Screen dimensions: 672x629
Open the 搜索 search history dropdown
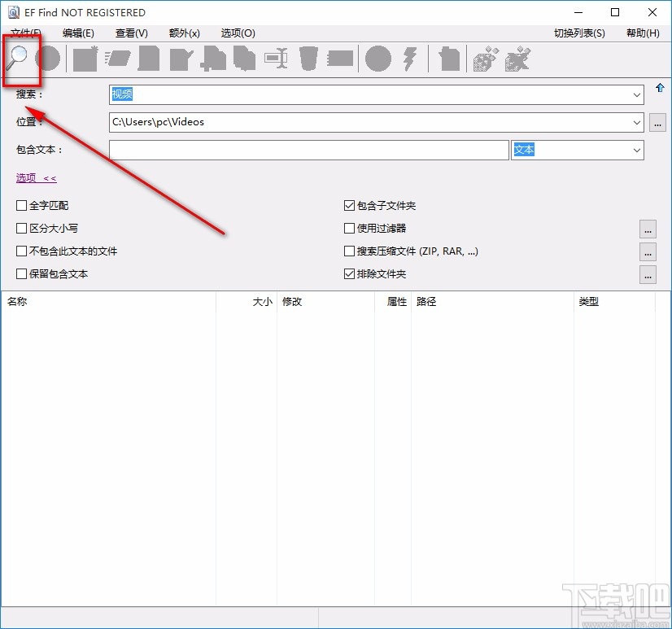[637, 94]
